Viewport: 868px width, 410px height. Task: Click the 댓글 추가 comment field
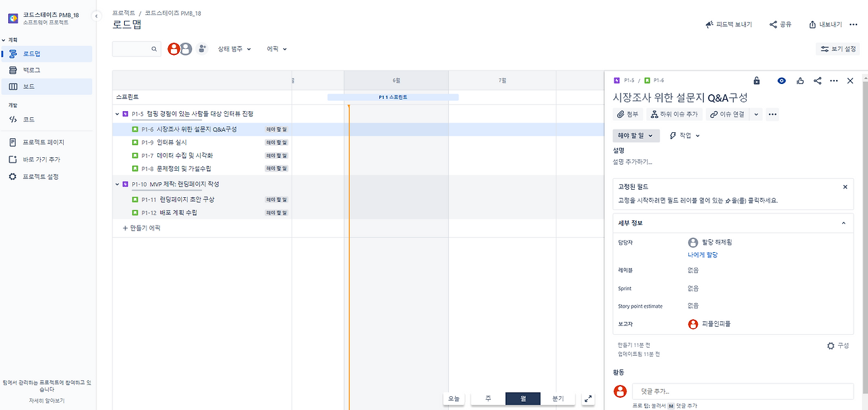coord(743,391)
